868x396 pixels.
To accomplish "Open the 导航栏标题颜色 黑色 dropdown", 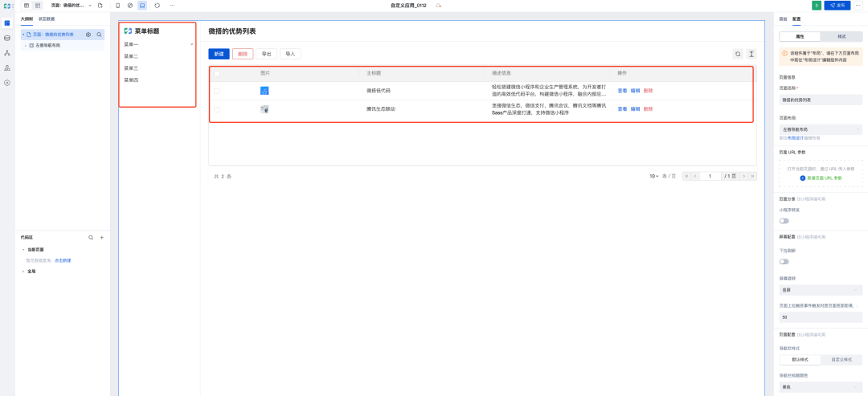I will click(x=821, y=387).
